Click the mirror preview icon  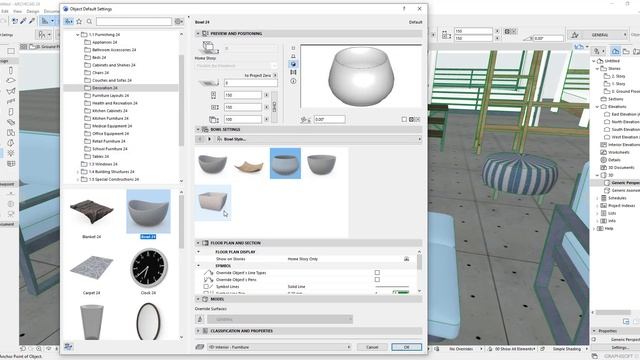coord(293,72)
